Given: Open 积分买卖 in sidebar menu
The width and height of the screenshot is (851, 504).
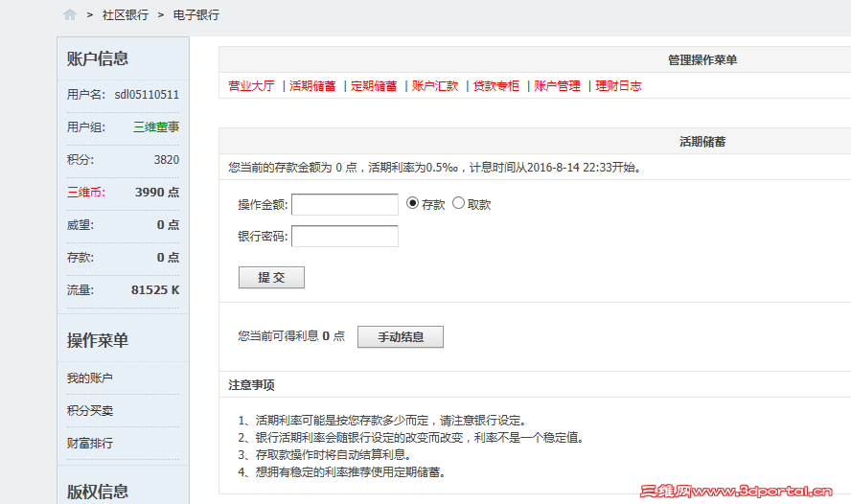Looking at the screenshot, I should click(x=89, y=411).
